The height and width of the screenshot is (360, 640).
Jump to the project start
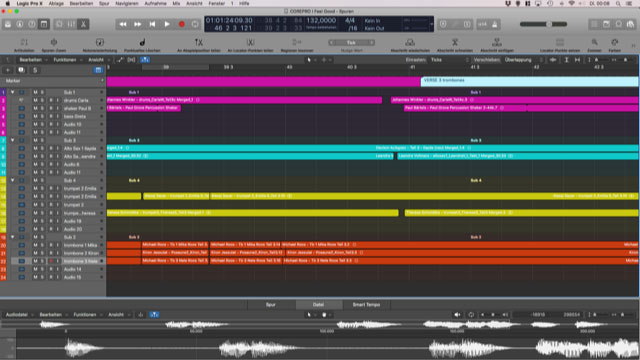(152, 24)
